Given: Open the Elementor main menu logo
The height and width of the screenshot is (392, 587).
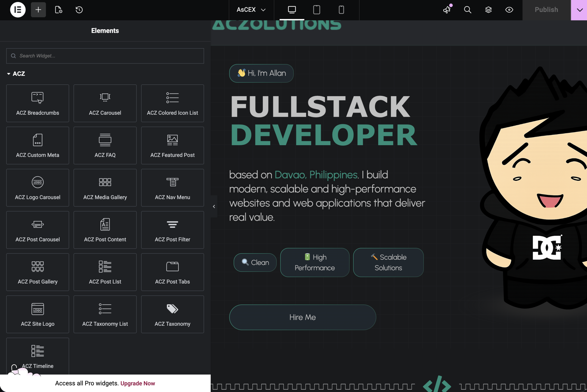Looking at the screenshot, I should tap(18, 10).
